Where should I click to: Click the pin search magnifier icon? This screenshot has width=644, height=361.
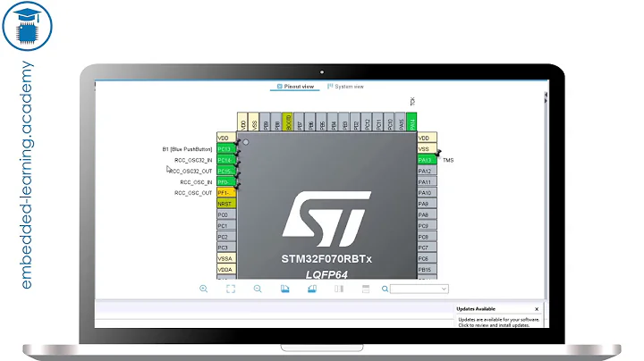click(x=385, y=289)
